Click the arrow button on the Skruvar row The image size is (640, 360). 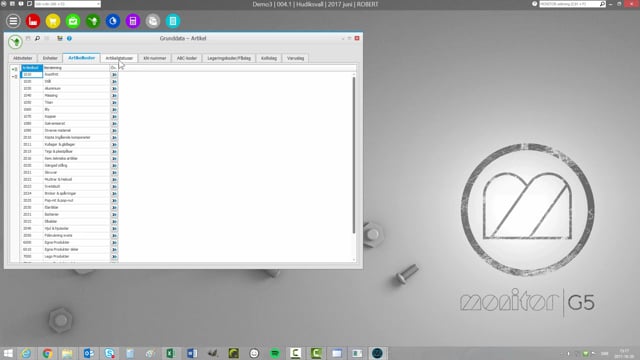[114, 173]
